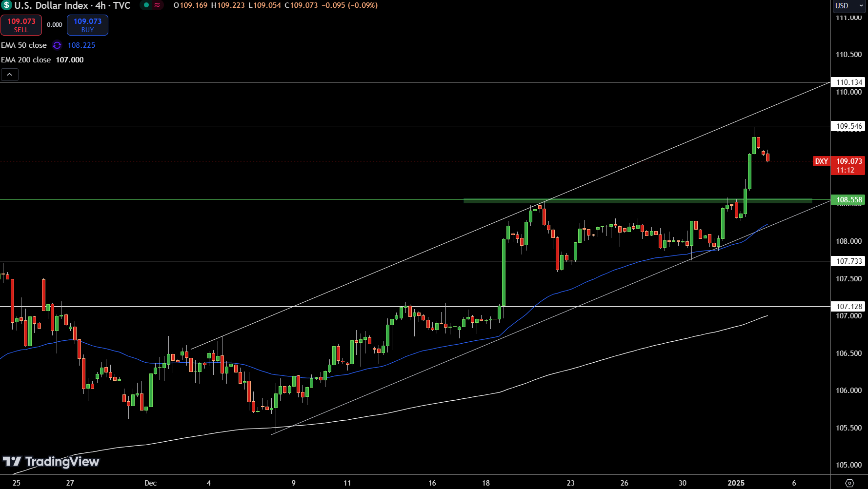Click the green market-open status dot

pyautogui.click(x=146, y=5)
